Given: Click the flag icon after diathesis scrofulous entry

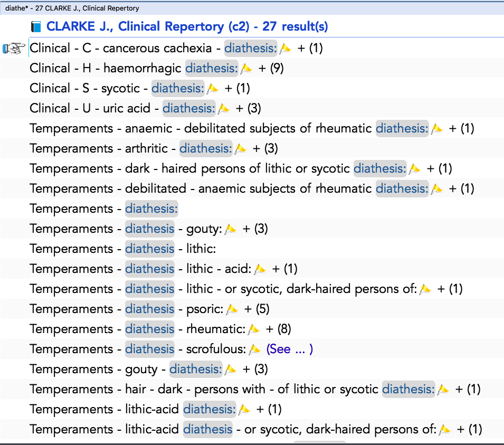Looking at the screenshot, I should [254, 349].
